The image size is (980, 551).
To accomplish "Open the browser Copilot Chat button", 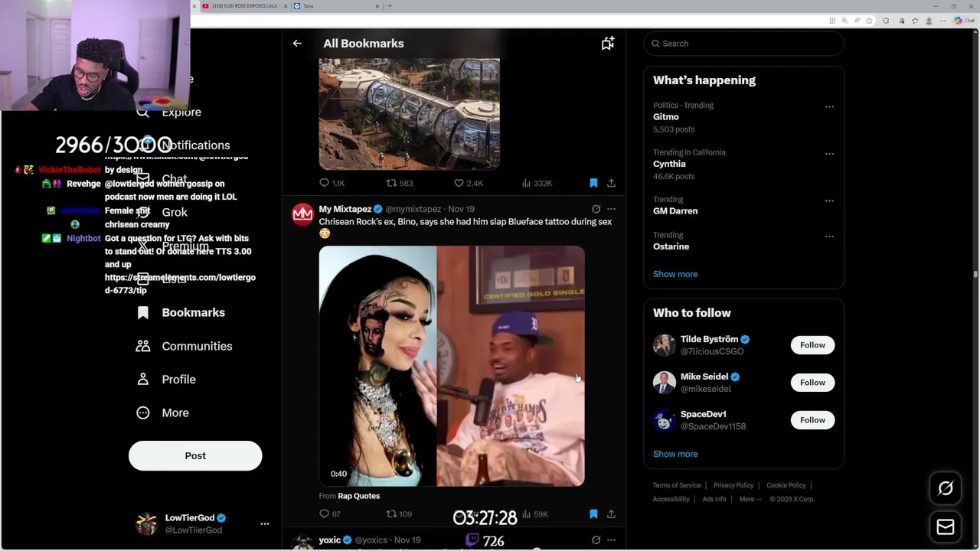I will pos(963,21).
